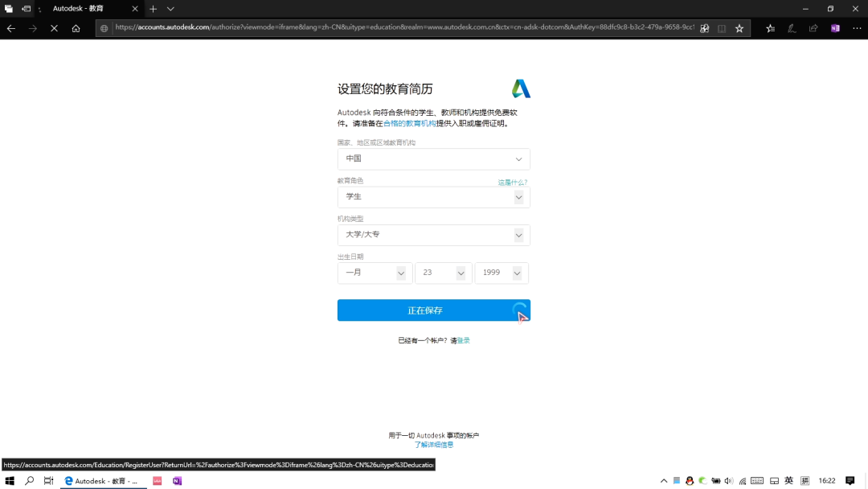868x489 pixels.
Task: Open the touch keyboard
Action: (757, 481)
